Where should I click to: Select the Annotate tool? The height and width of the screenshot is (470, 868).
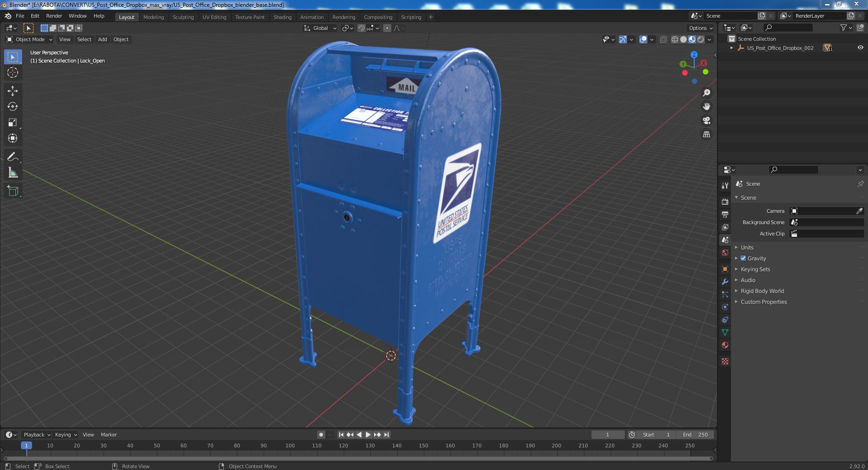pos(13,157)
